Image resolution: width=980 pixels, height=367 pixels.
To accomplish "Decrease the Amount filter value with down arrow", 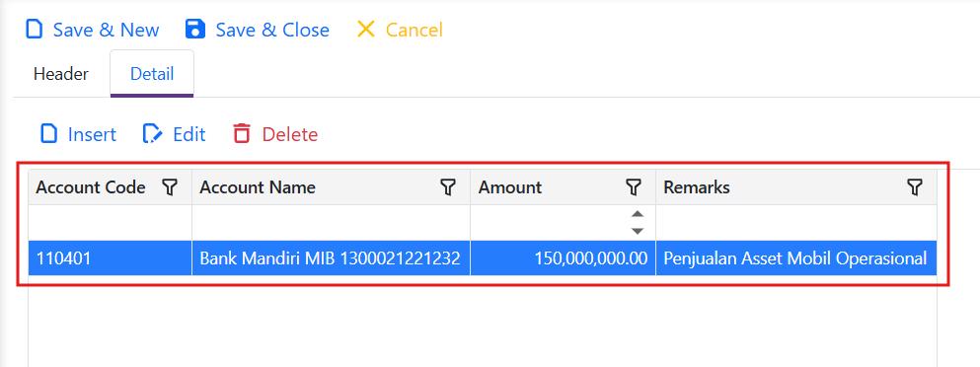I will [637, 231].
